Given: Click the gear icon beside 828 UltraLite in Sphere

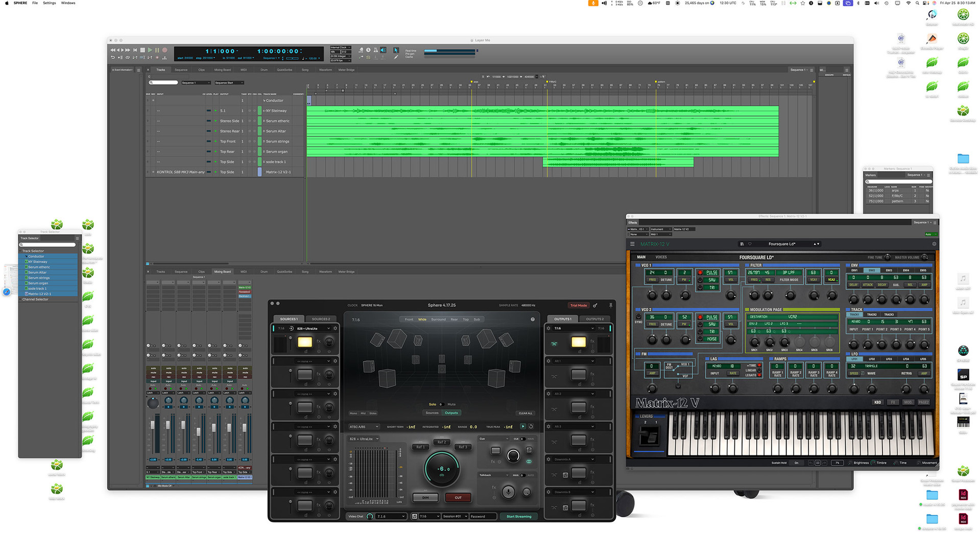Looking at the screenshot, I should click(335, 329).
